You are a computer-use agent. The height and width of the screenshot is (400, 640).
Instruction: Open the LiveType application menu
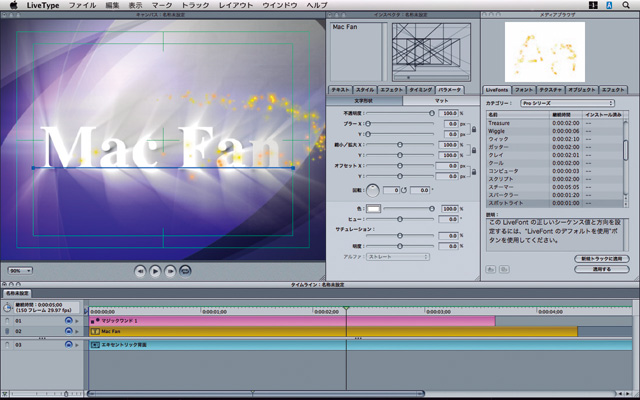(43, 5)
